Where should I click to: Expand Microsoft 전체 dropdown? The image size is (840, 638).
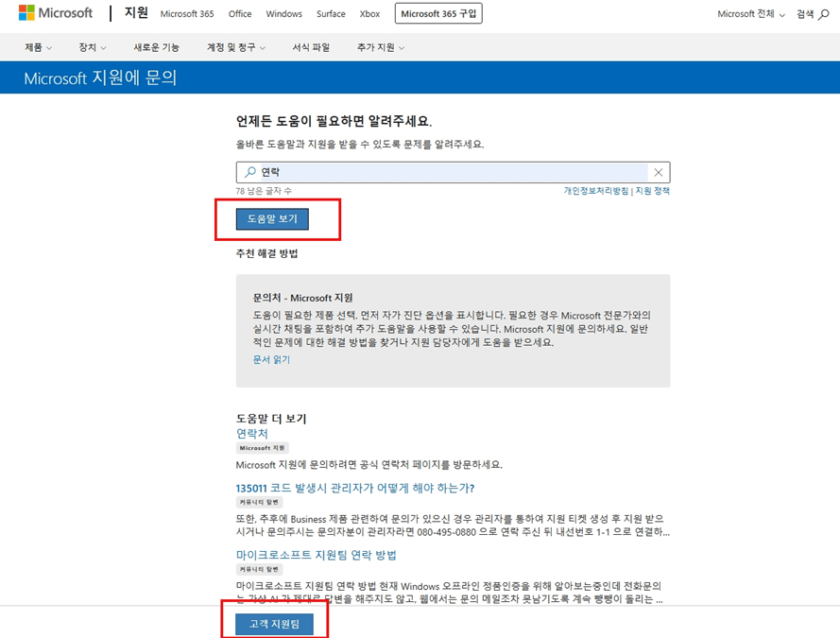[751, 14]
